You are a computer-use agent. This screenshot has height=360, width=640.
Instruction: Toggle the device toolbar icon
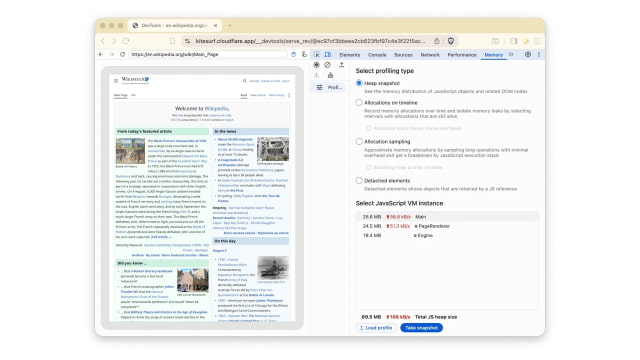[x=327, y=54]
